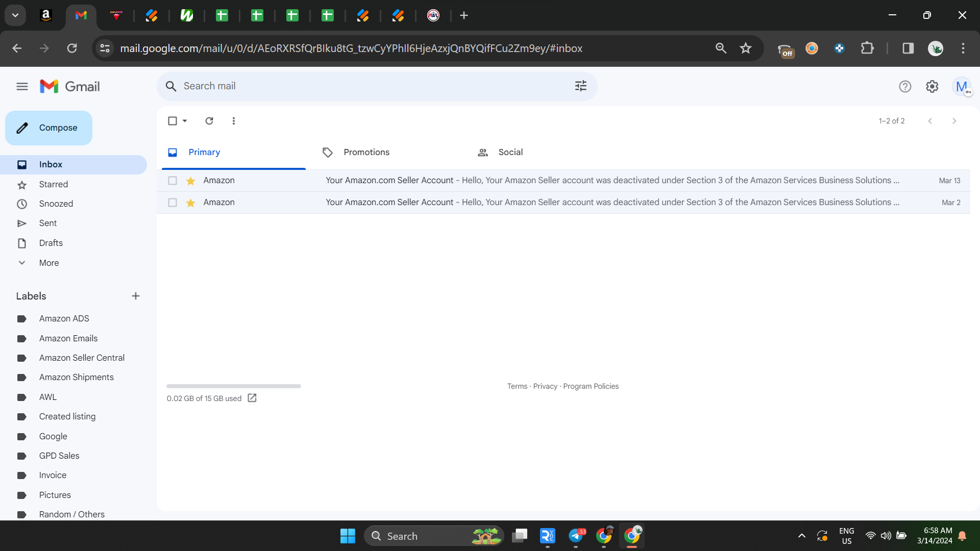Open the notification bell in taskbar
Viewport: 980px width, 551px height.
[962, 536]
